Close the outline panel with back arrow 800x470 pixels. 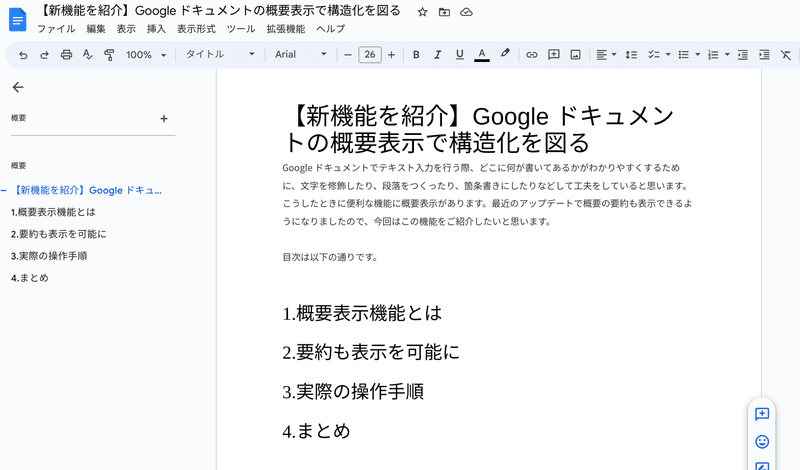pos(18,87)
